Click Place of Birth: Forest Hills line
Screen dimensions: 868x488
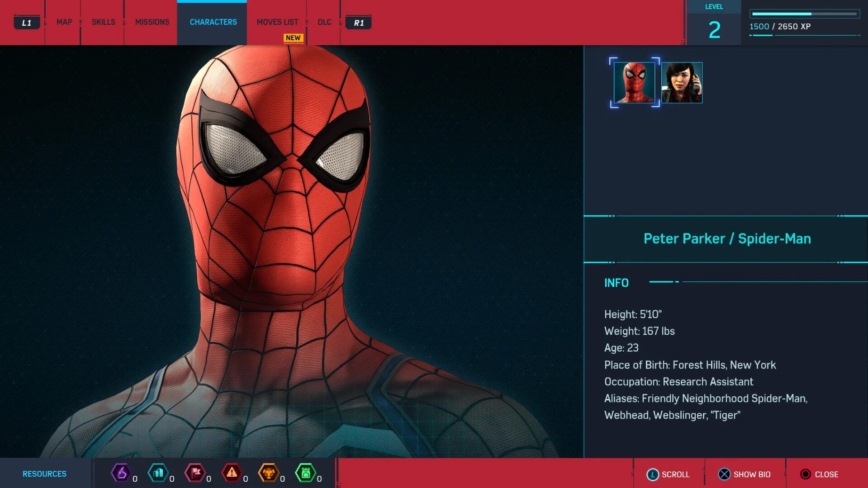(690, 365)
